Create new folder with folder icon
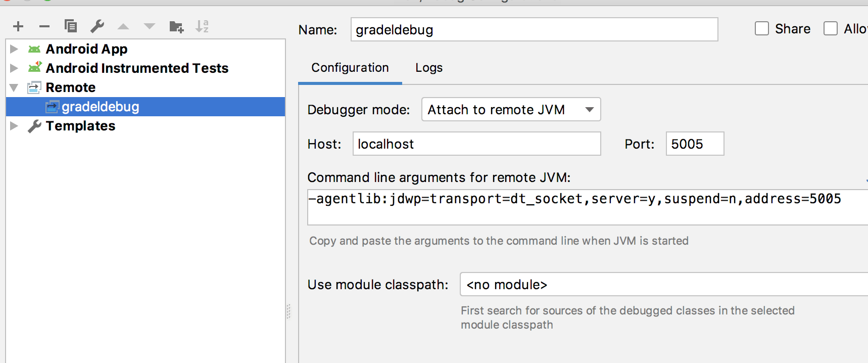Screen dimensions: 868x363 (x=176, y=26)
